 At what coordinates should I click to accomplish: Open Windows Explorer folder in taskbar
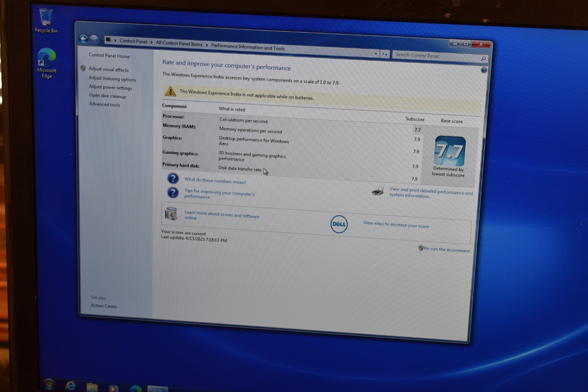click(92, 387)
